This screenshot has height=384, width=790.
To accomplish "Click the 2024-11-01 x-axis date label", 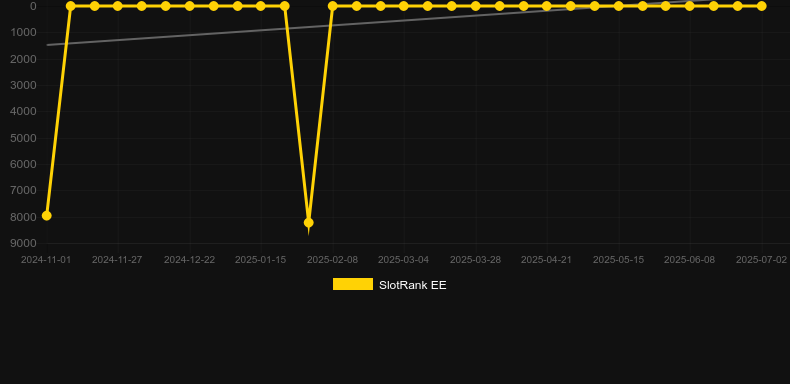I will pyautogui.click(x=46, y=260).
